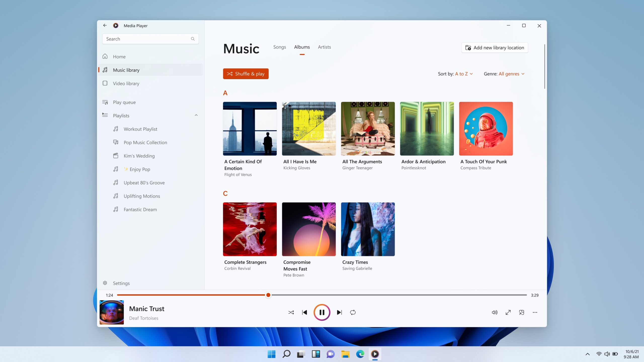Viewport: 644px width, 362px height.
Task: Open Windows Search from taskbar
Action: 286,354
